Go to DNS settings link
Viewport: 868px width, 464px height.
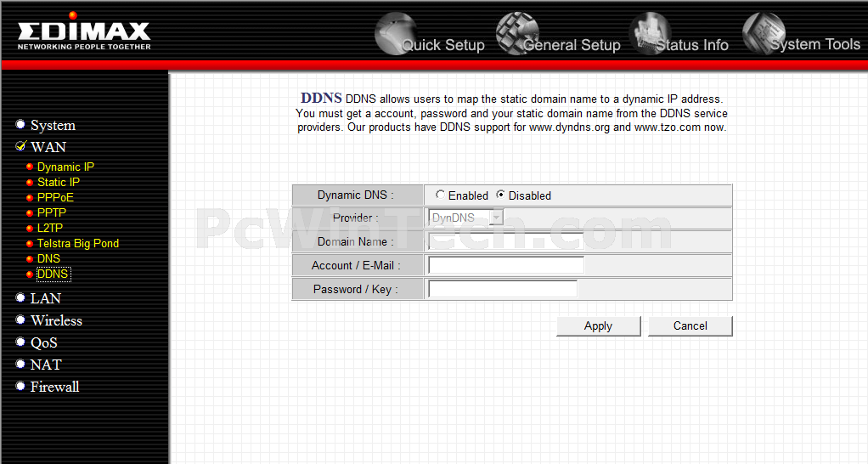point(48,258)
